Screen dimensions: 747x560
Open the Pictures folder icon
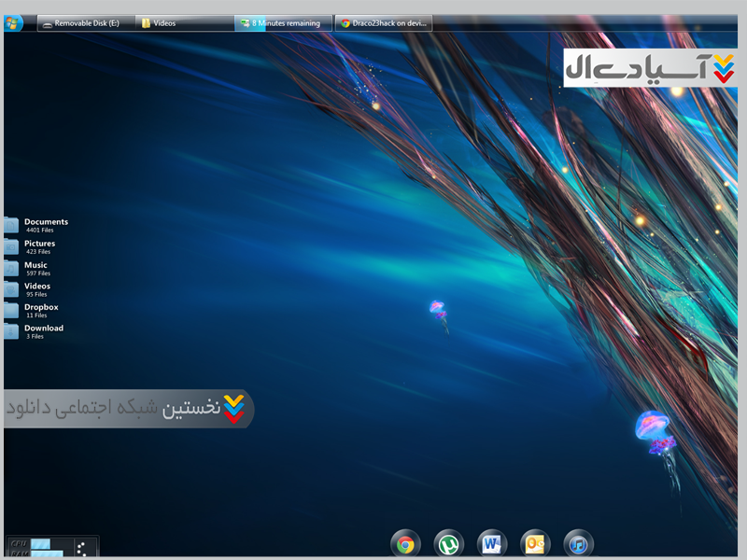11,246
